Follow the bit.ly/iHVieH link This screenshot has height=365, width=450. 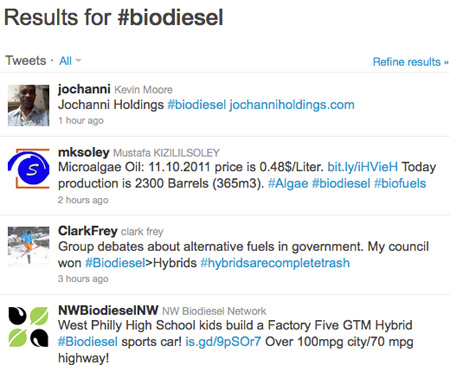[x=363, y=167]
